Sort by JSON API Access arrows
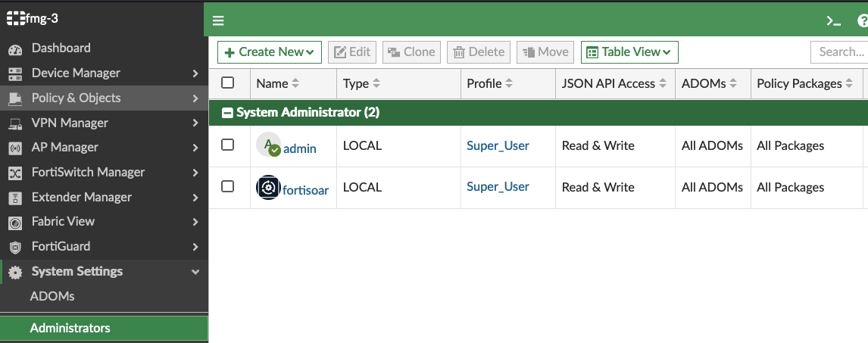The width and height of the screenshot is (868, 343). point(663,84)
